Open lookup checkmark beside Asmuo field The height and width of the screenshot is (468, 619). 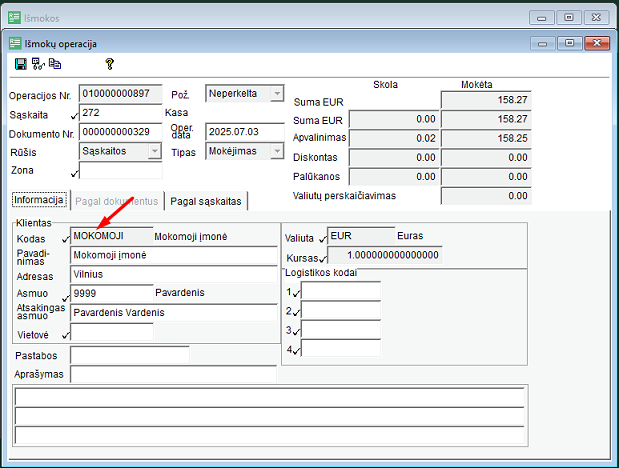click(66, 297)
